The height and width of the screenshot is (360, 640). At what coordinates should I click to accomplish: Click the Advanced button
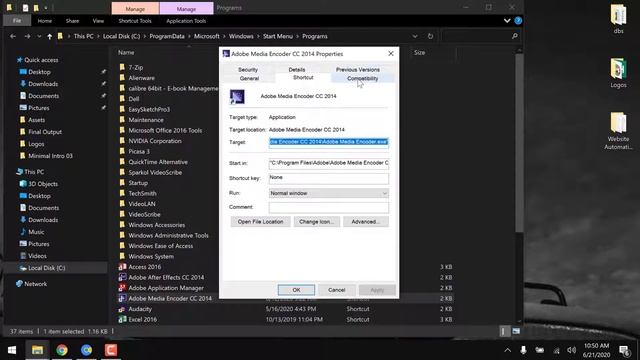pos(366,222)
